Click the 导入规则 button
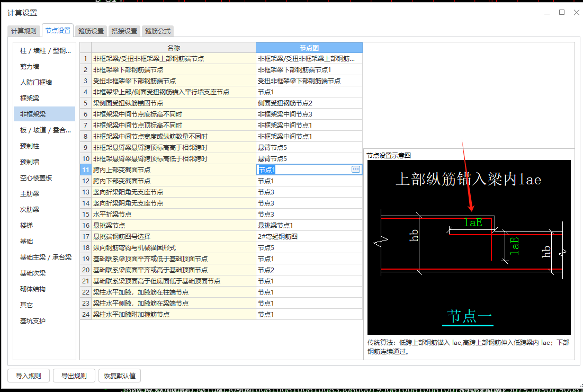The image size is (583, 392). tap(29, 376)
